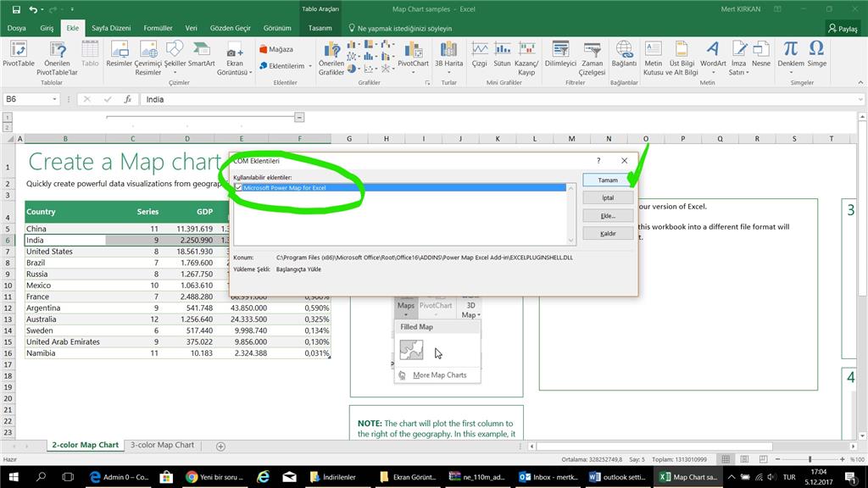
Task: Switch to the Tasarım tab
Action: pos(320,28)
